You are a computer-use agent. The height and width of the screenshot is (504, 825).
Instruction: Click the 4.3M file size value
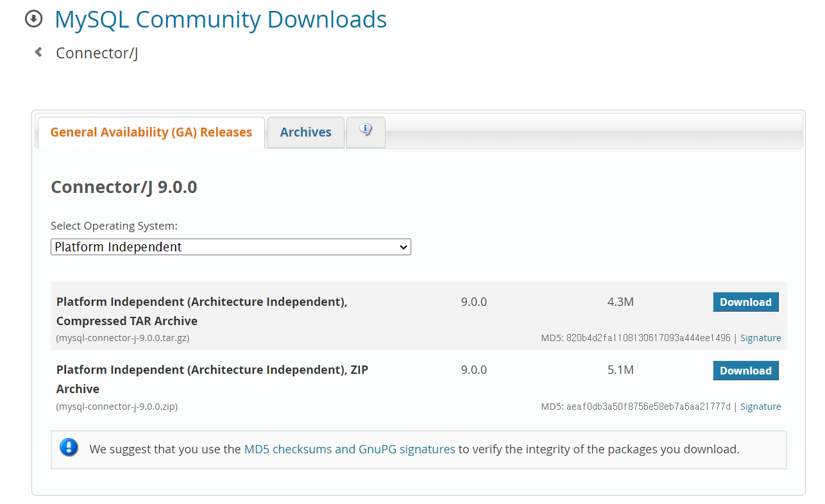620,301
